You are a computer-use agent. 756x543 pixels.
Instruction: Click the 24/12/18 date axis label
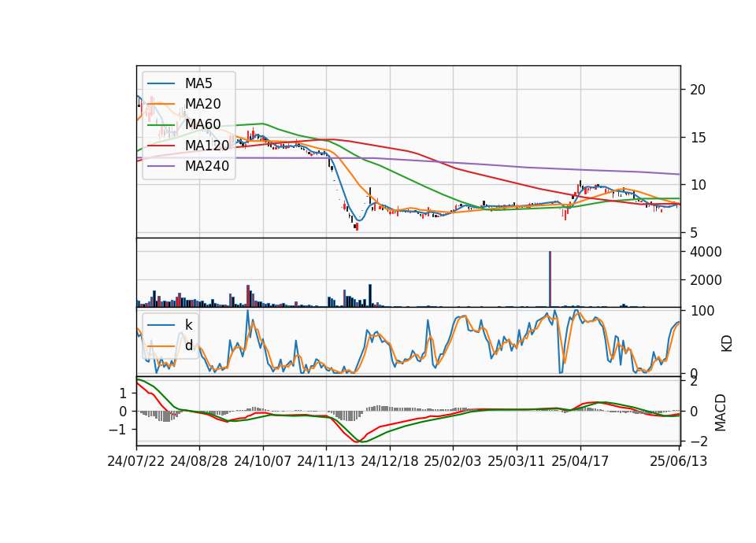390,461
